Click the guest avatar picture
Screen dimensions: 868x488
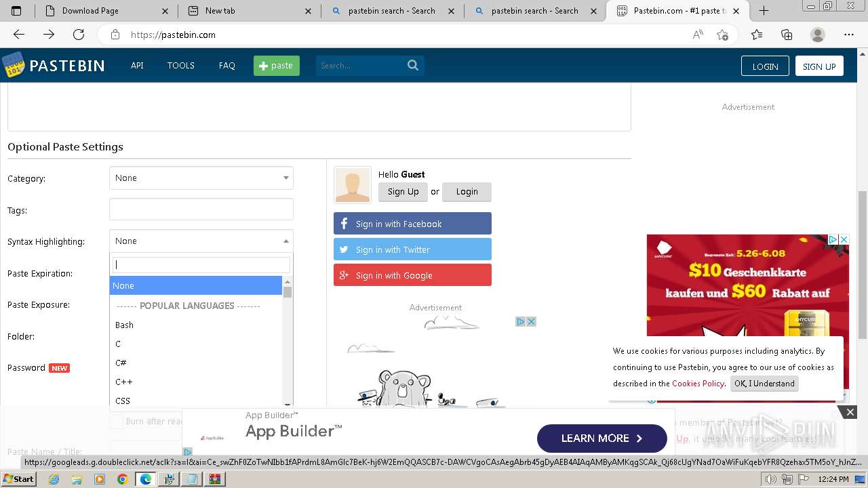coord(353,185)
